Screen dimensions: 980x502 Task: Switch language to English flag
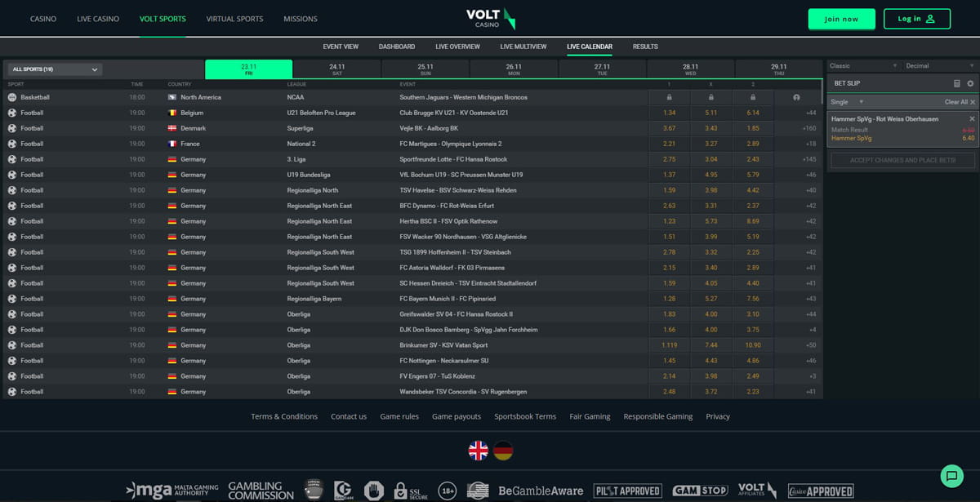(478, 450)
